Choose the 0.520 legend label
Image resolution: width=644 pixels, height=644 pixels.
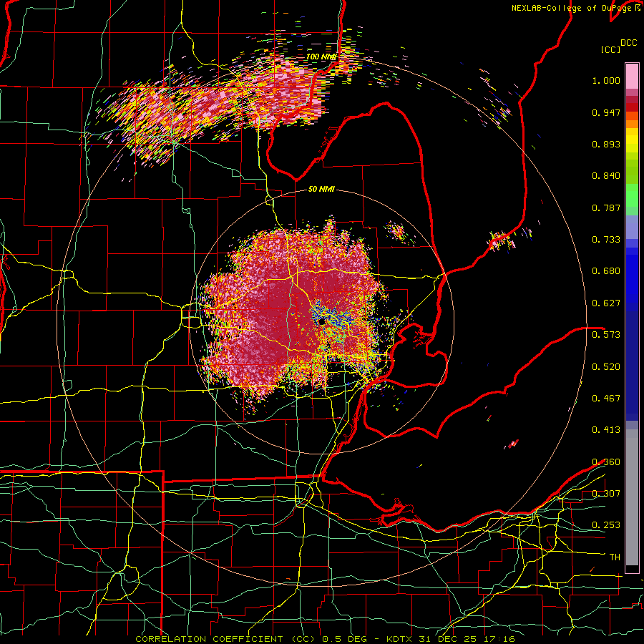tap(606, 367)
